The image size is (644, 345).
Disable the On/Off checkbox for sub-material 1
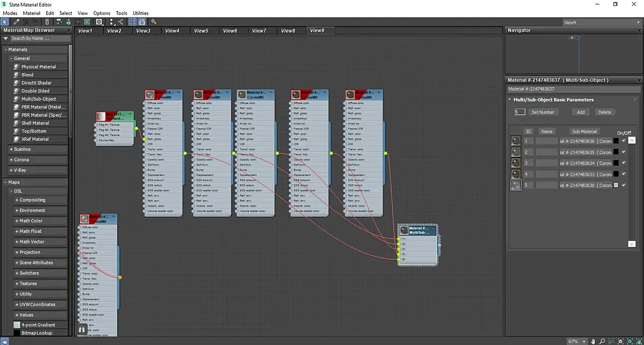pyautogui.click(x=623, y=141)
